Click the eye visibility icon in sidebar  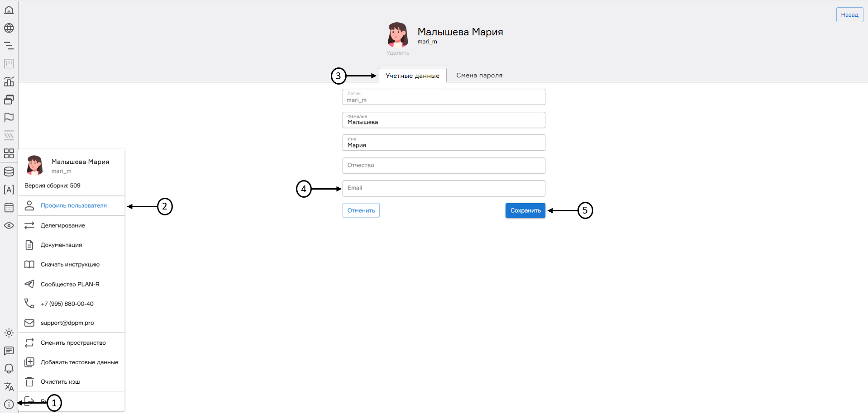click(9, 225)
